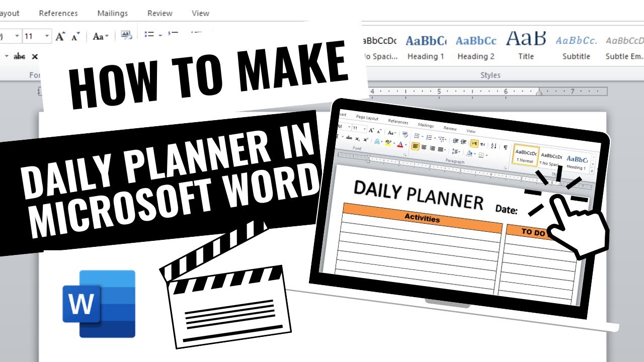Viewport: 644px width, 362px height.
Task: Open font size 11 dropdown in background window
Action: pyautogui.click(x=47, y=36)
